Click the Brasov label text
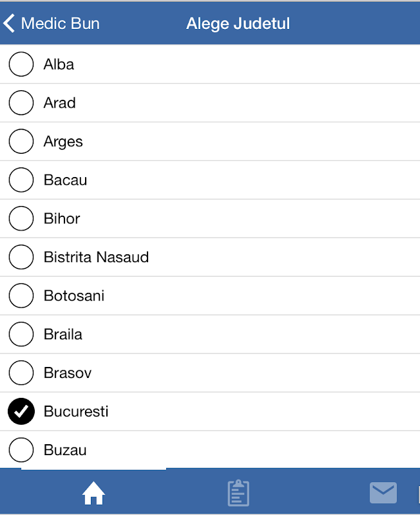The image size is (420, 515). click(68, 373)
